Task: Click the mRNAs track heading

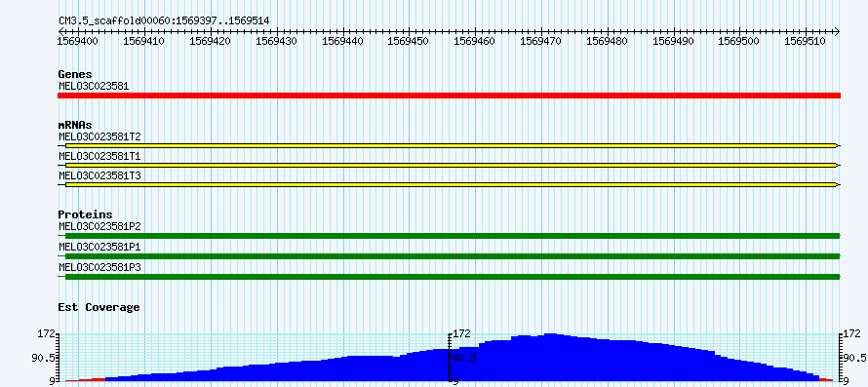Action: 75,125
